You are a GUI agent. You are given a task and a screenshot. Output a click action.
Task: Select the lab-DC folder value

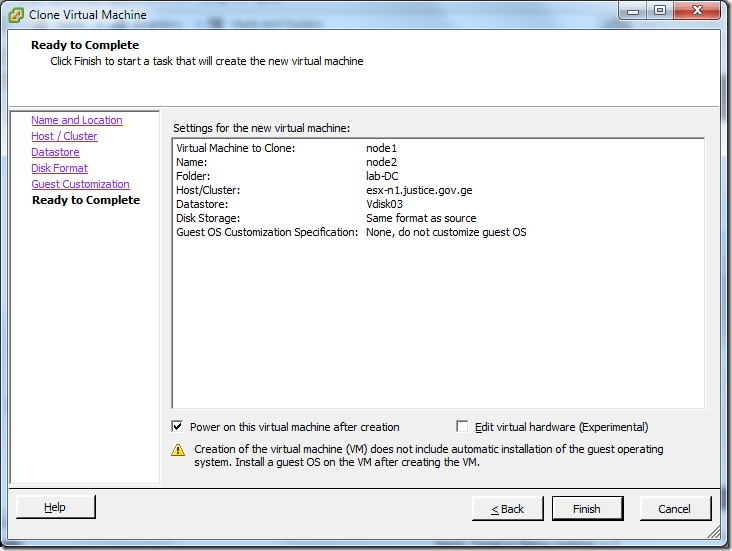[x=382, y=176]
